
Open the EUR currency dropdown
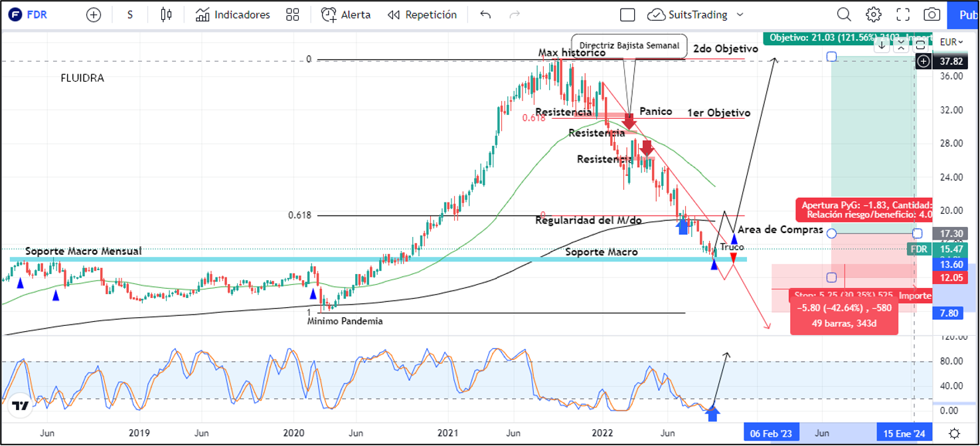pos(951,42)
